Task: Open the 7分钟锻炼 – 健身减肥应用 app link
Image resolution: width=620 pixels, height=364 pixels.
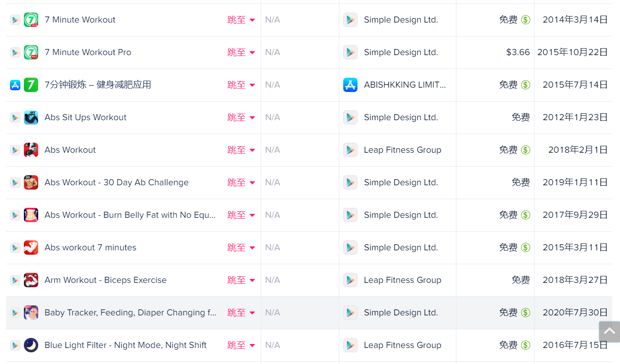Action: pyautogui.click(x=98, y=85)
